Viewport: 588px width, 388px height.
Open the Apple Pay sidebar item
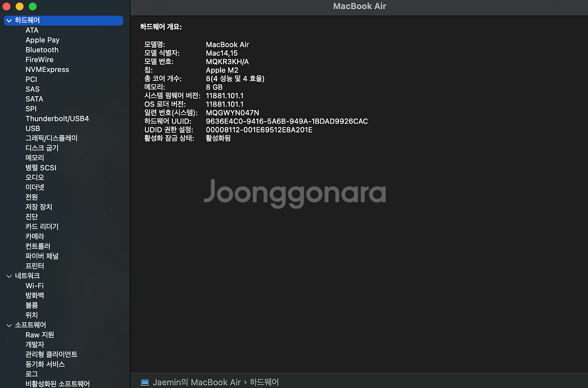click(42, 40)
